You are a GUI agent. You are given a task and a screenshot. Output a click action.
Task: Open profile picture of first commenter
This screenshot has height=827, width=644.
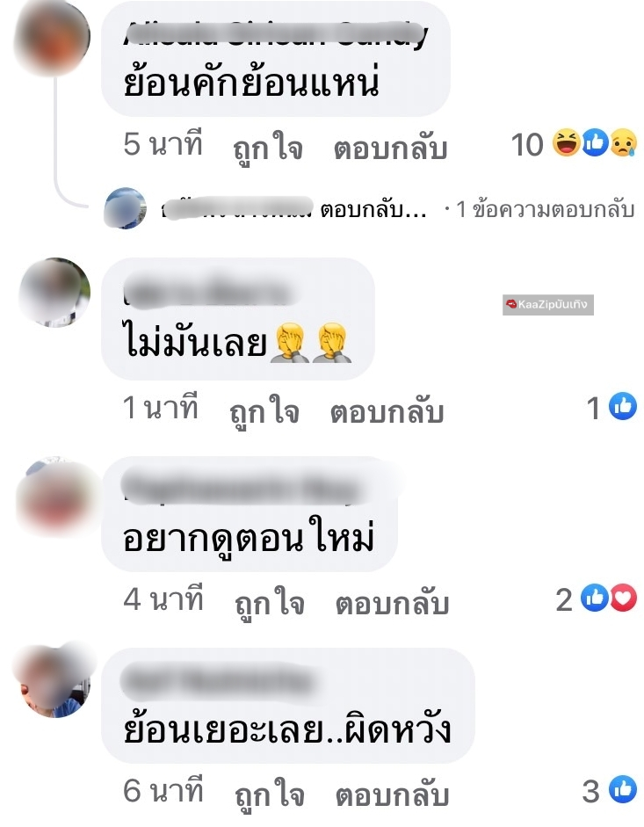coord(52,37)
